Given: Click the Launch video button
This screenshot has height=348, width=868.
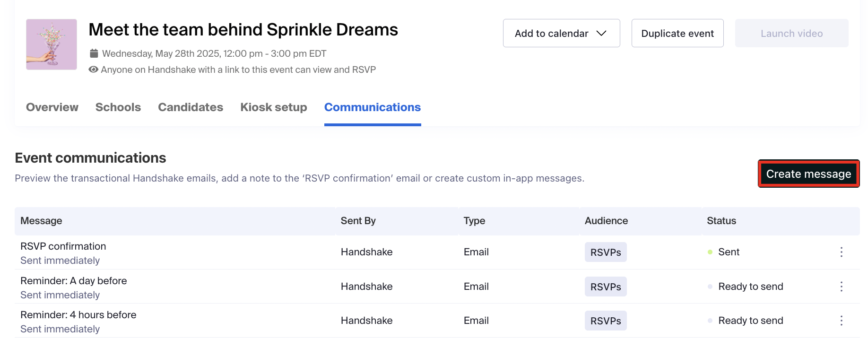Looking at the screenshot, I should point(791,33).
